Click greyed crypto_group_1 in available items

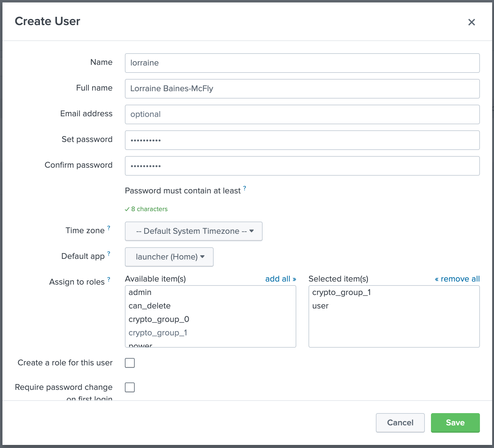(x=210, y=333)
